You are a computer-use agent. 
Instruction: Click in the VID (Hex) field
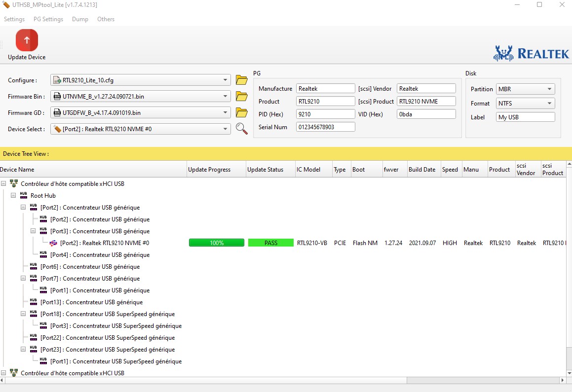(426, 114)
